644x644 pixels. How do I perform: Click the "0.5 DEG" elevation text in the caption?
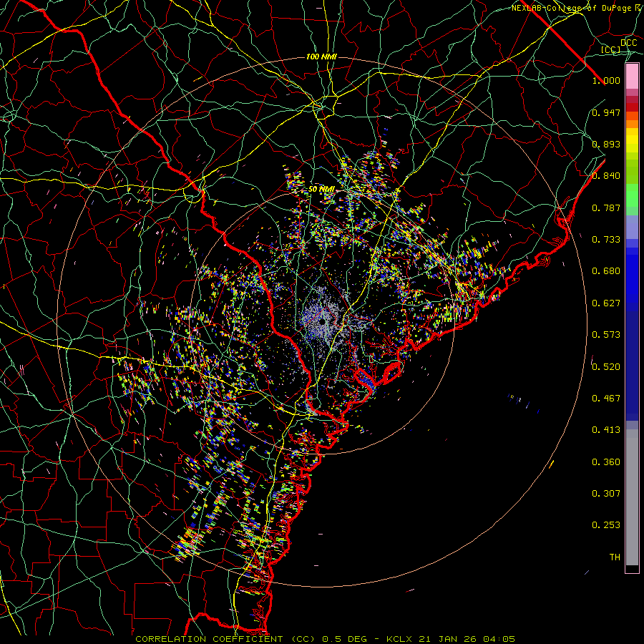pyautogui.click(x=344, y=639)
